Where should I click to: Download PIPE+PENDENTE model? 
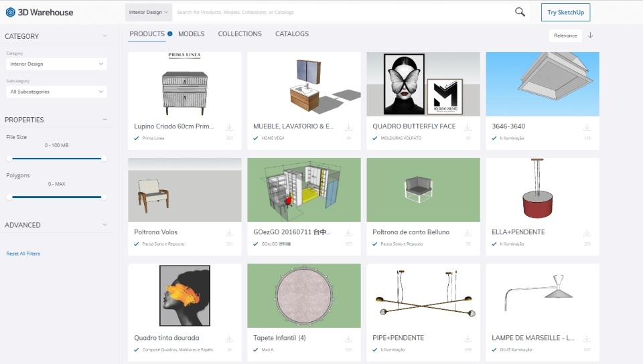(468, 339)
